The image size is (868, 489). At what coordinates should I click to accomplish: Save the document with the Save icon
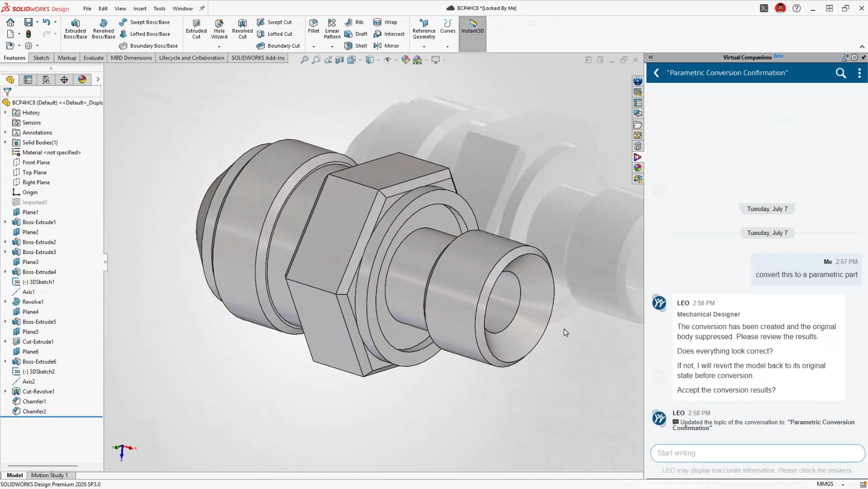click(x=28, y=22)
